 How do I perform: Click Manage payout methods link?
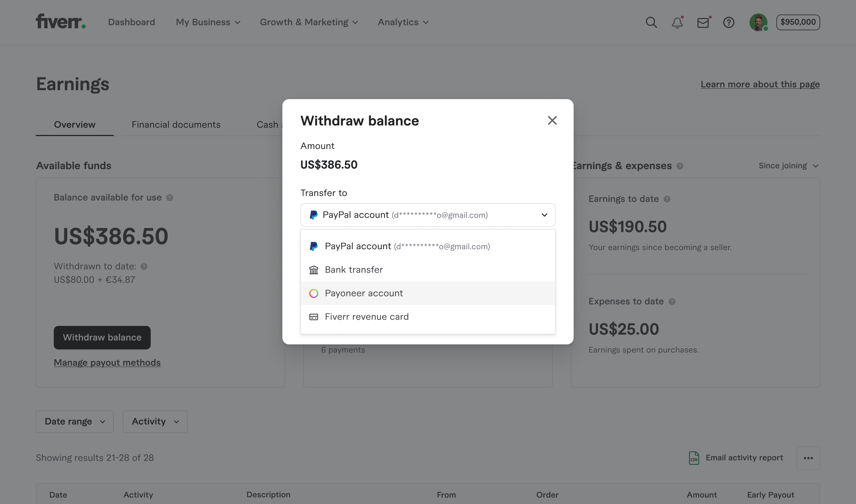click(107, 362)
